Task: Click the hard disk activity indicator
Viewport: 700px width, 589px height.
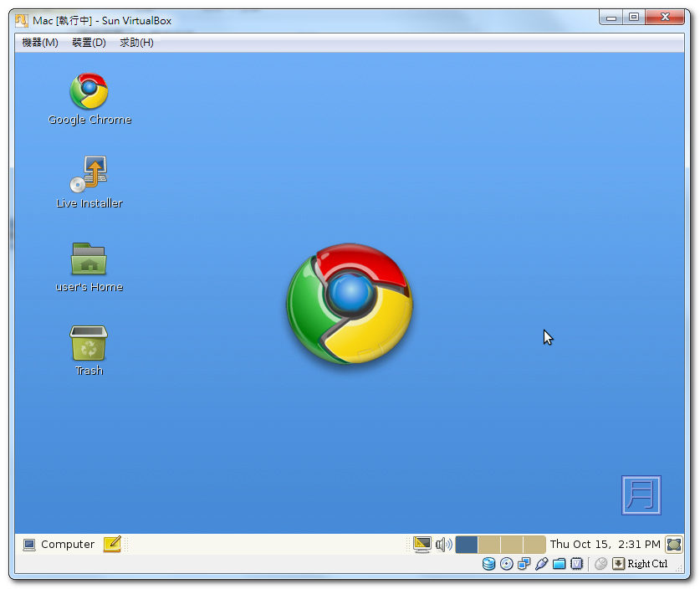Action: pos(488,564)
